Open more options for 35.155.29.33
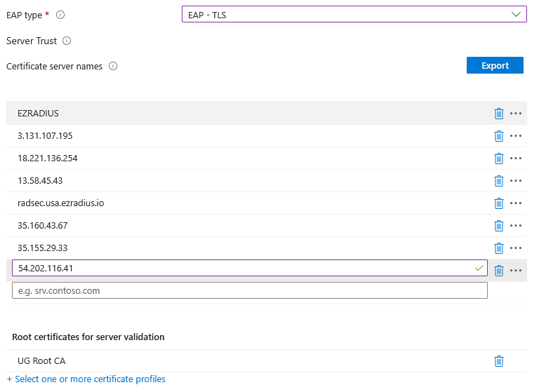Screen dimensions: 546x392 [x=516, y=248]
